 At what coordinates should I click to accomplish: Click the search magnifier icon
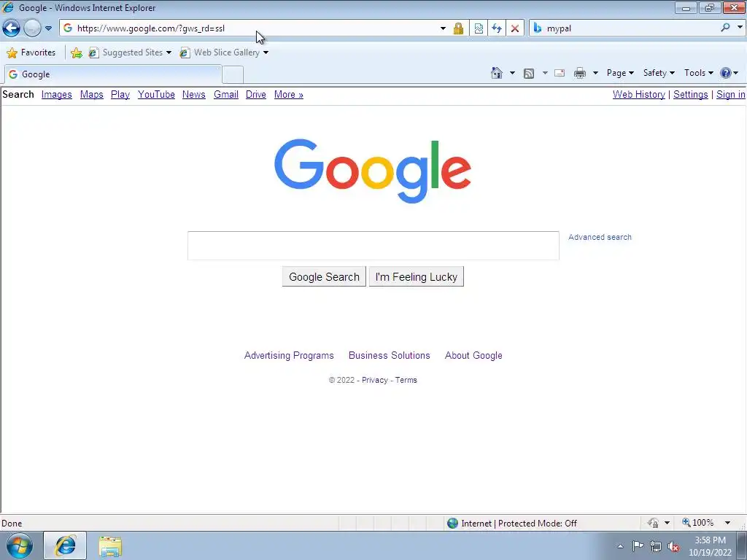point(726,28)
